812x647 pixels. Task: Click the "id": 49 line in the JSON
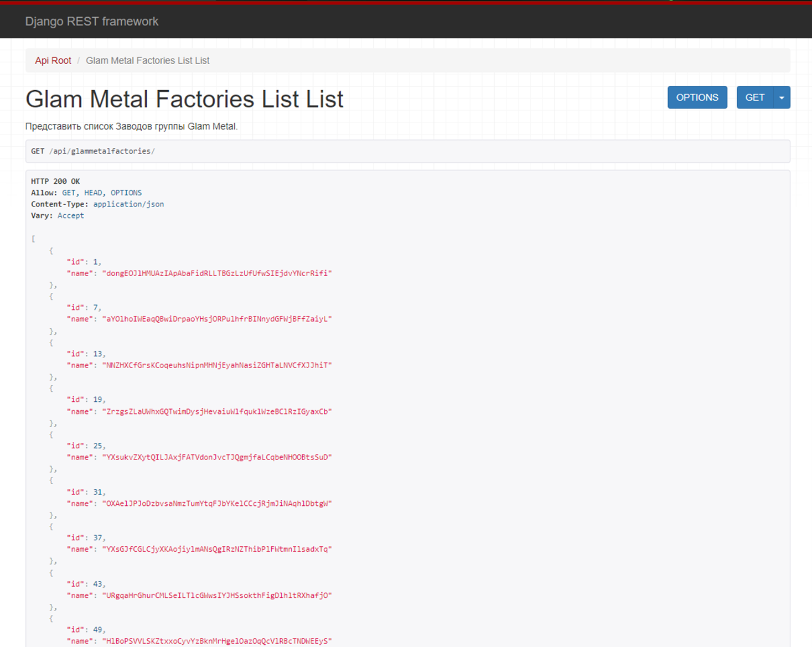86,630
